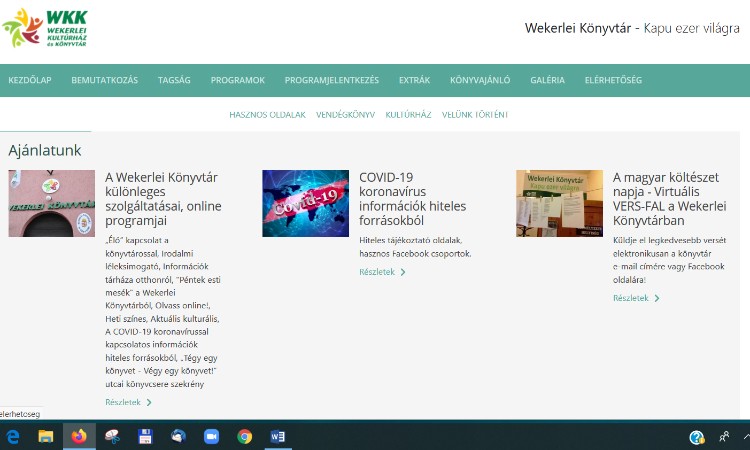Launch Zoom from the taskbar
750x450 pixels.
[211, 436]
